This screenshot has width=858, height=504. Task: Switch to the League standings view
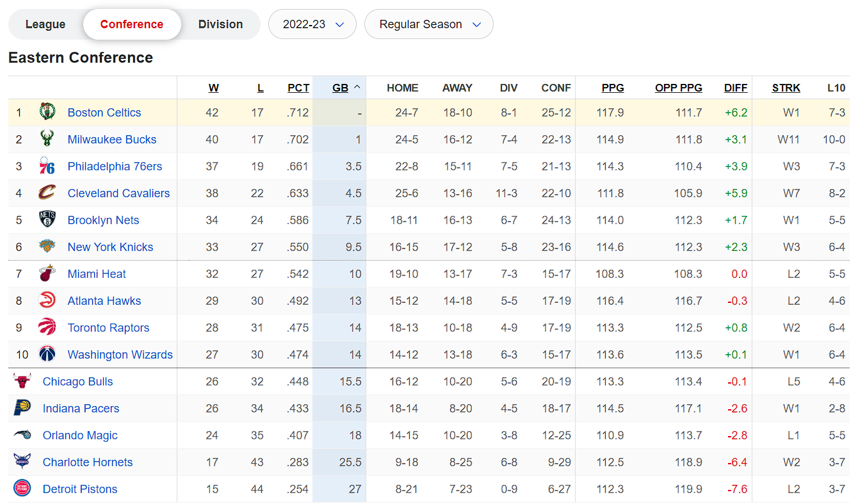pyautogui.click(x=45, y=24)
